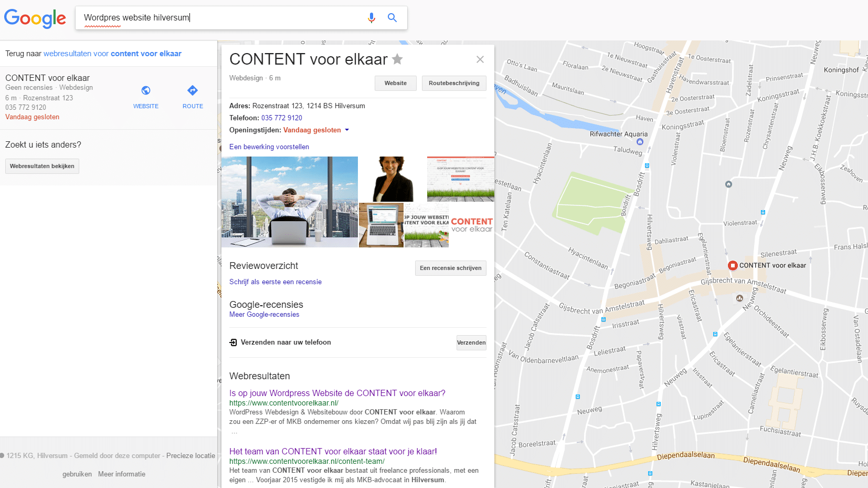Image resolution: width=868 pixels, height=488 pixels.
Task: Open the laptop photo thumbnail
Action: tap(381, 225)
